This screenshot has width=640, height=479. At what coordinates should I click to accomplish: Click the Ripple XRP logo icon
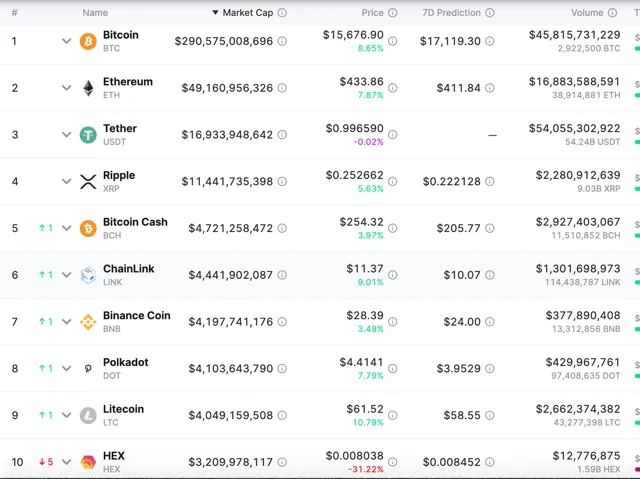(x=88, y=182)
